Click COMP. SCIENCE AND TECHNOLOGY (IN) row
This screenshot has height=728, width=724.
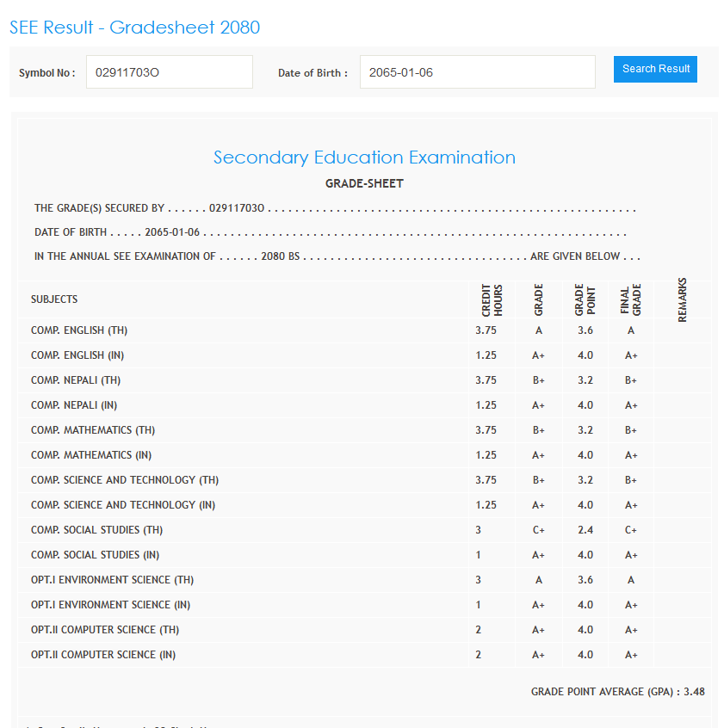(x=123, y=505)
